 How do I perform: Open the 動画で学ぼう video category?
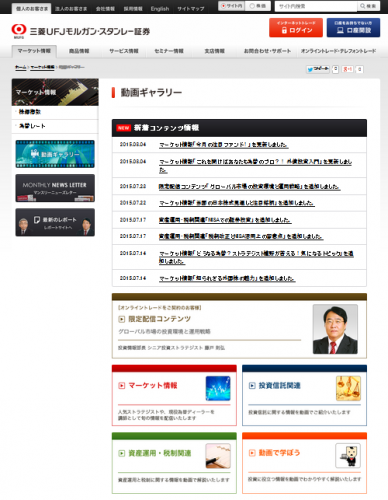point(304,463)
